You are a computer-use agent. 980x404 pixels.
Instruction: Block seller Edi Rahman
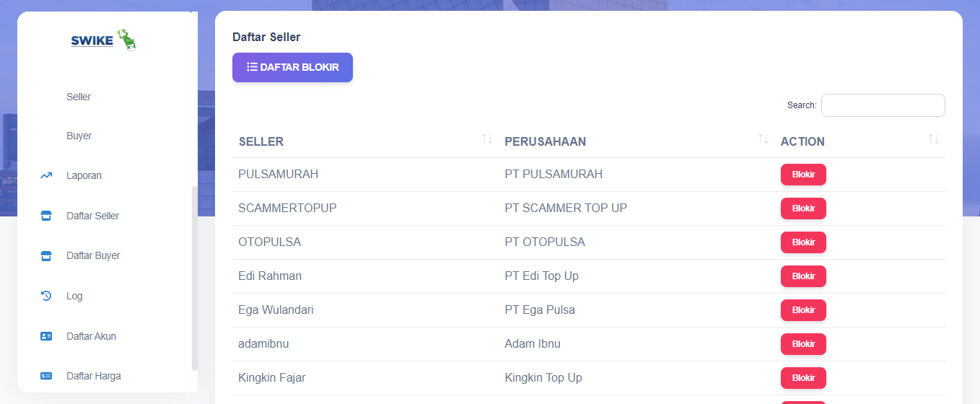pyautogui.click(x=803, y=276)
